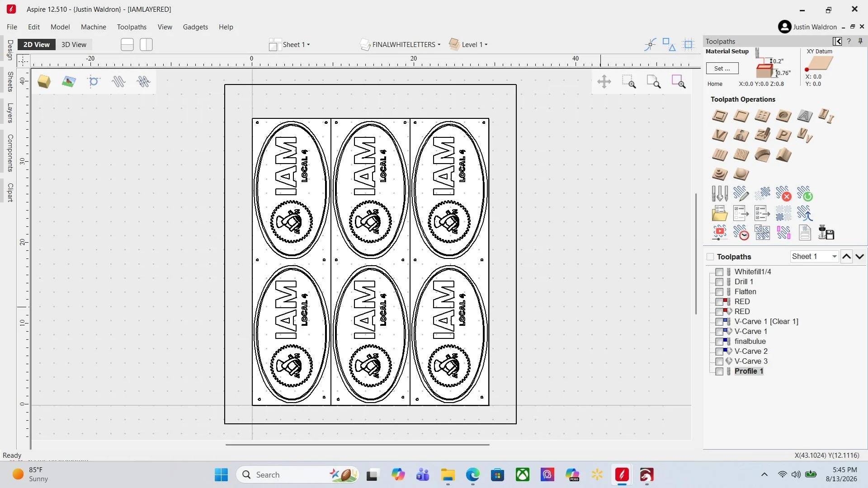
Task: Toggle the Whitefill1/4 toolpath checkbox
Action: click(x=719, y=272)
